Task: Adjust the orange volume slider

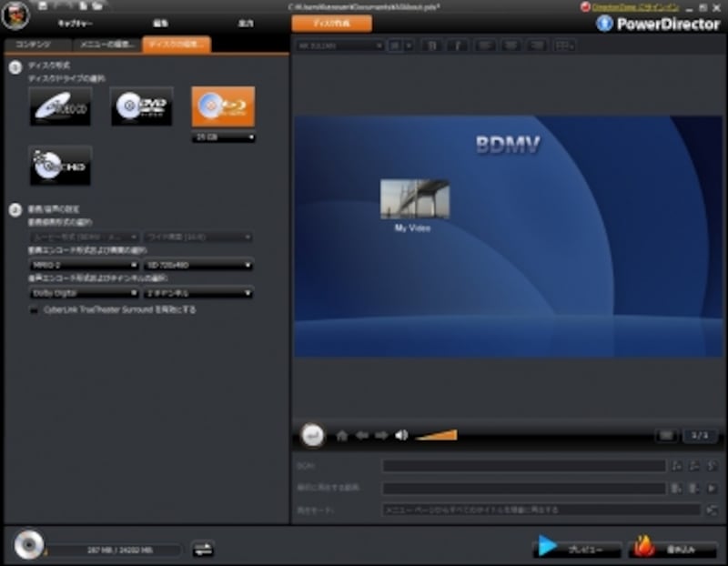Action: [x=437, y=436]
